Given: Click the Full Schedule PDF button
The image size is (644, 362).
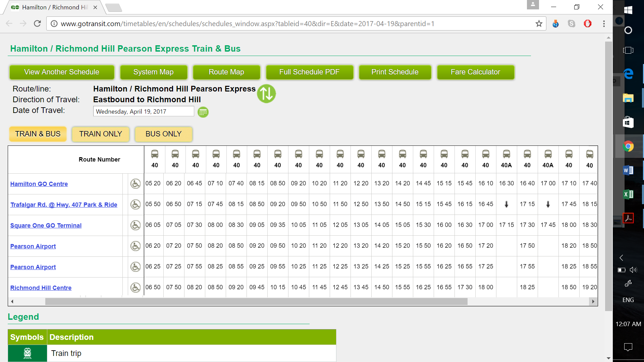Looking at the screenshot, I should point(309,72).
